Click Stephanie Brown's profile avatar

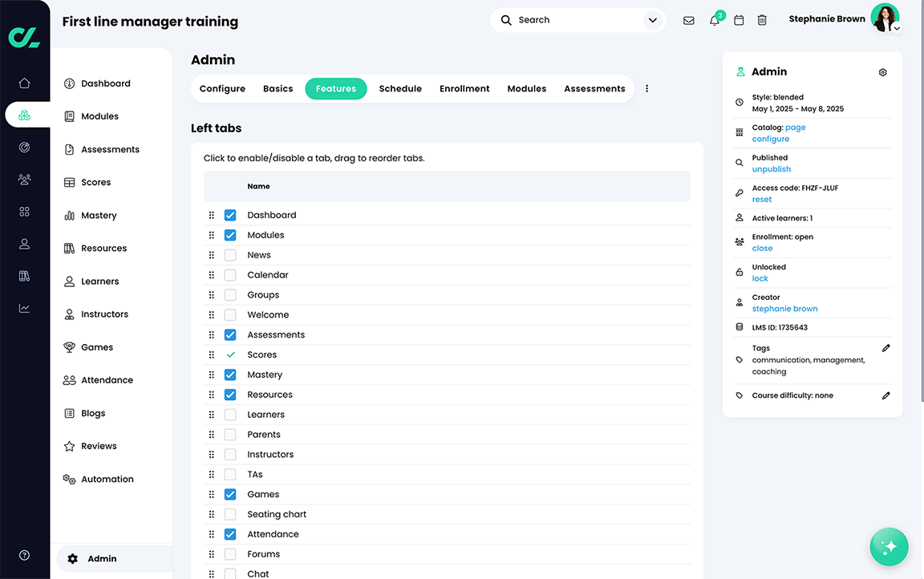(x=885, y=18)
